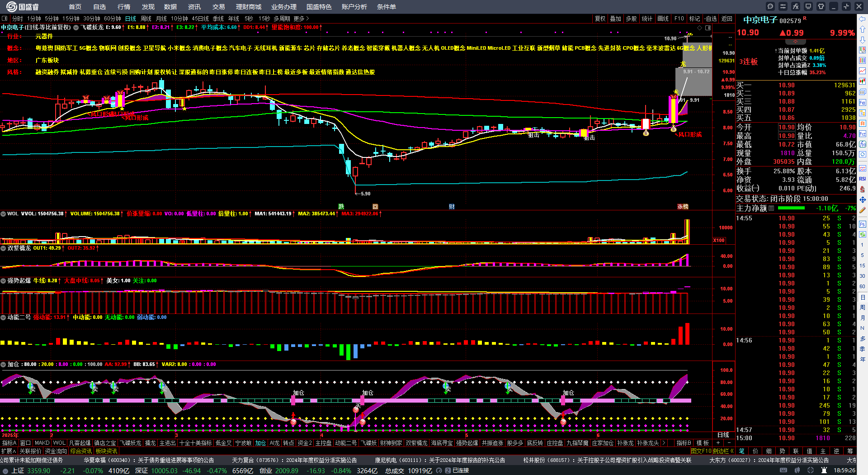868x475 pixels.
Task: Click the RSI indicator icon in the sidebar
Action: [x=863, y=179]
